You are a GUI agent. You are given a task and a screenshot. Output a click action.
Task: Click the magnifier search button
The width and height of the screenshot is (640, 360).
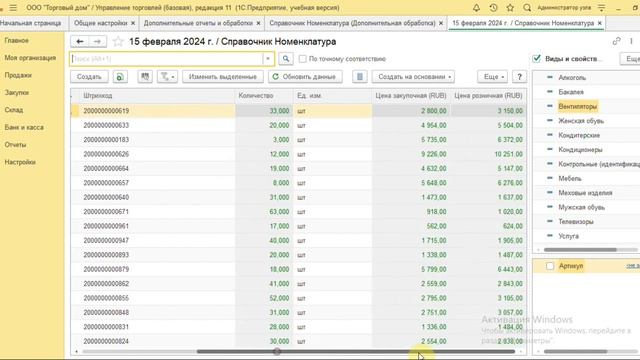point(286,59)
